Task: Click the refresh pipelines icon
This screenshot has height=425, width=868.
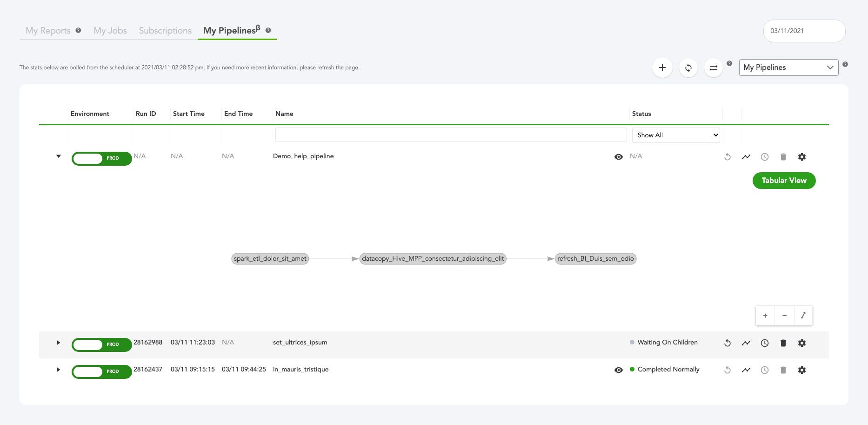Action: click(x=688, y=67)
